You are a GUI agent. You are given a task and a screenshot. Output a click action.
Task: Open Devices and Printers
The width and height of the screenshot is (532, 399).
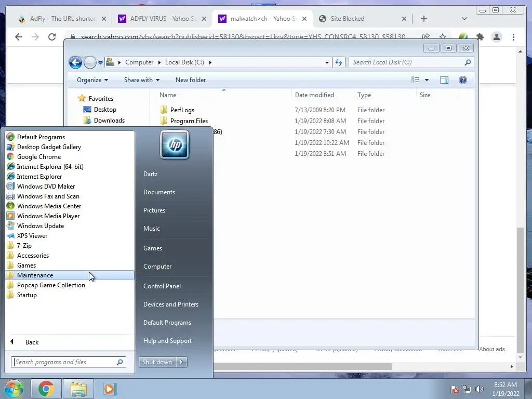coord(170,304)
